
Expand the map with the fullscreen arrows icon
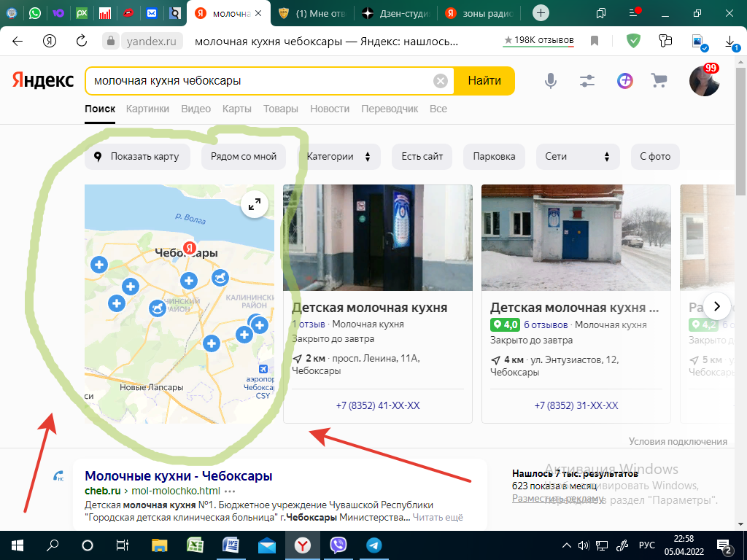[255, 205]
